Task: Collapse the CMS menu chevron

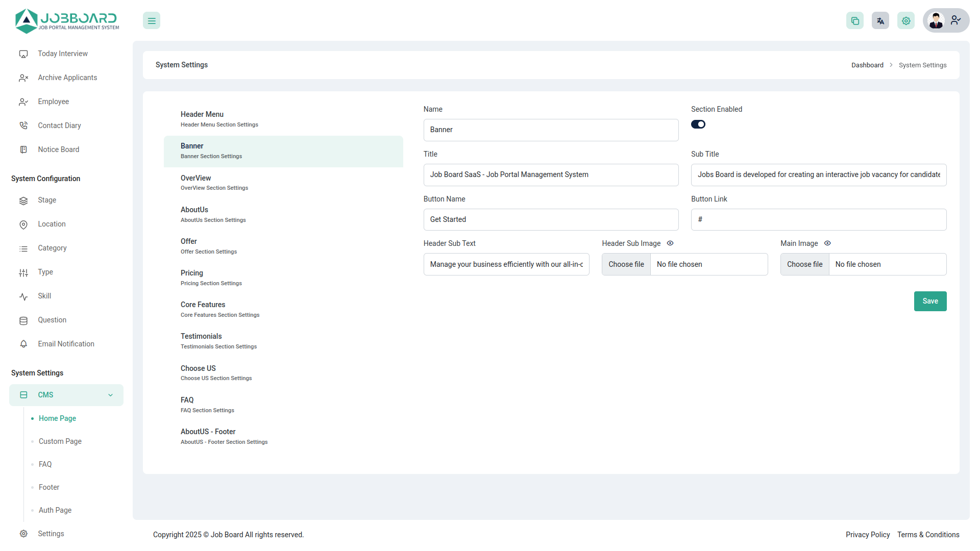Action: [x=110, y=395]
